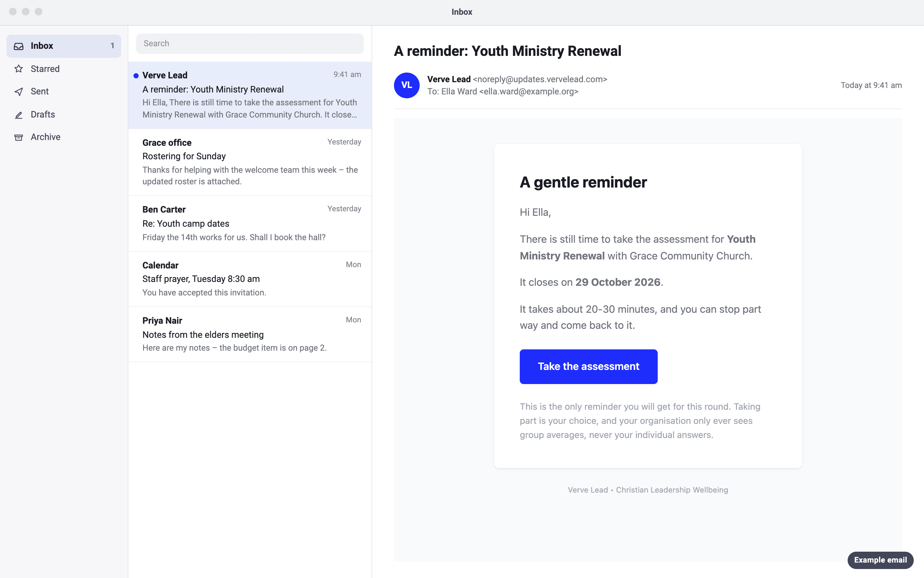Click the Sent paper-plane icon
Viewport: 924px width, 578px height.
[x=19, y=92]
